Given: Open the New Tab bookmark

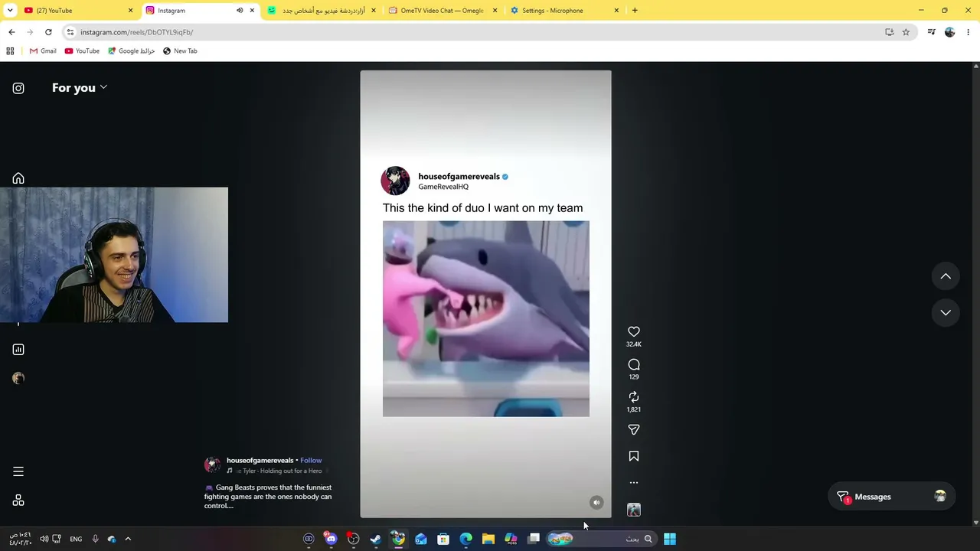Looking at the screenshot, I should click(x=180, y=51).
